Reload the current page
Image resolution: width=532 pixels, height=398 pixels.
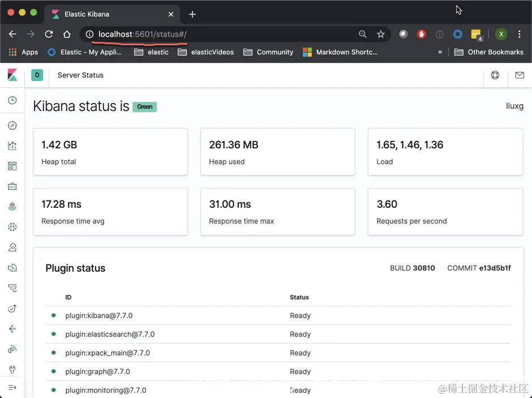[49, 34]
